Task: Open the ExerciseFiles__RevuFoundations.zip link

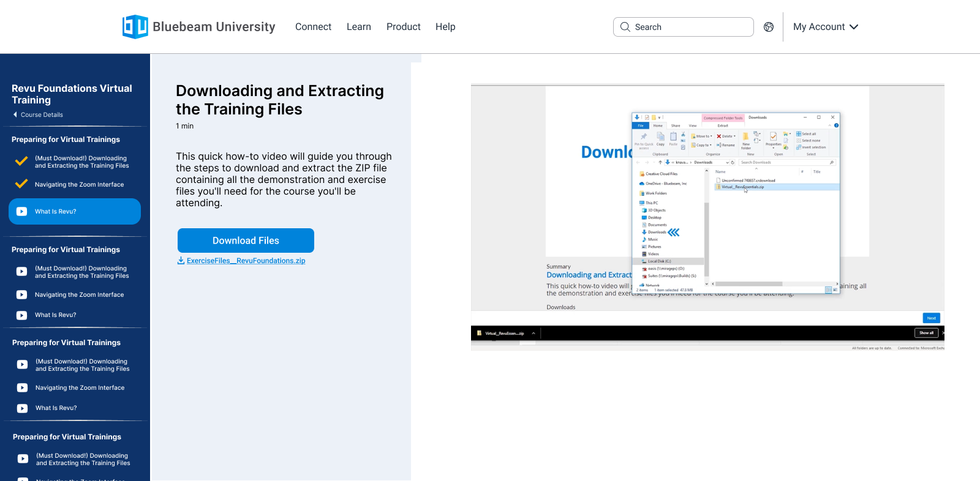Action: tap(246, 261)
